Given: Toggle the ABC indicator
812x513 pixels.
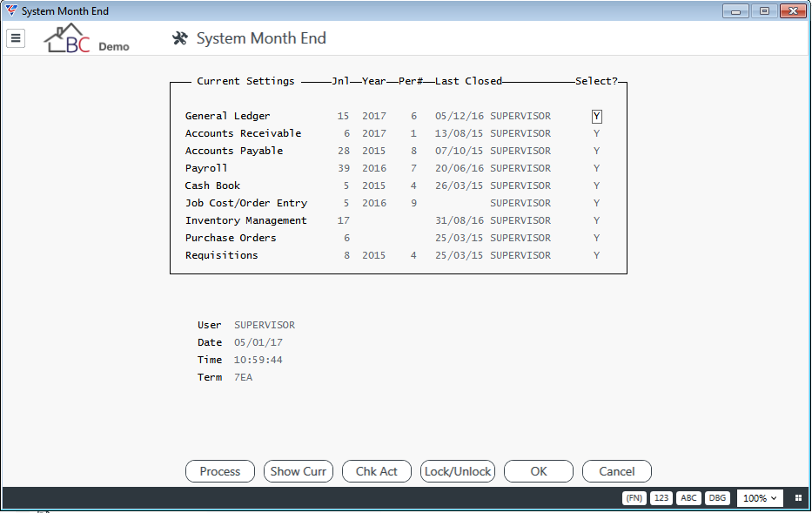Looking at the screenshot, I should click(688, 498).
